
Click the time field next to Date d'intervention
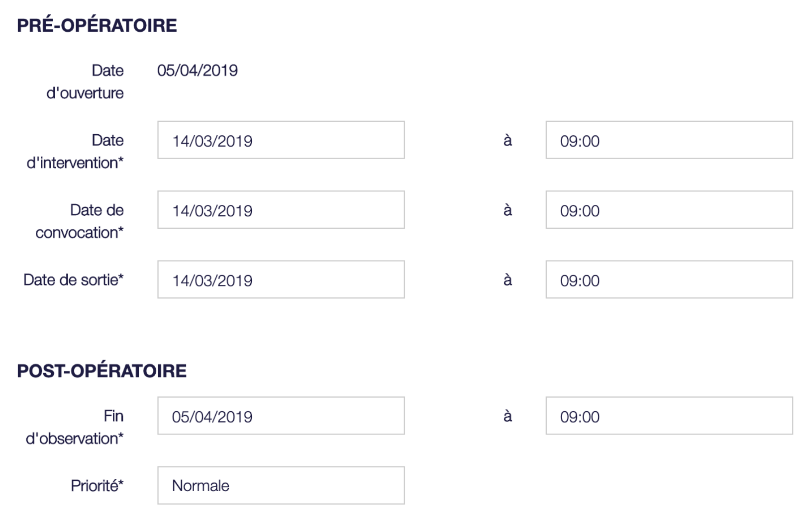pos(669,141)
